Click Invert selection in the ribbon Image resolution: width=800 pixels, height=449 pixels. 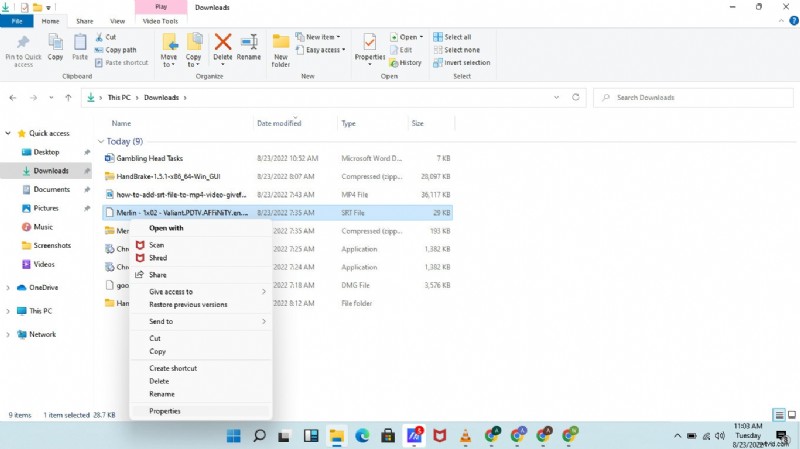tap(461, 62)
